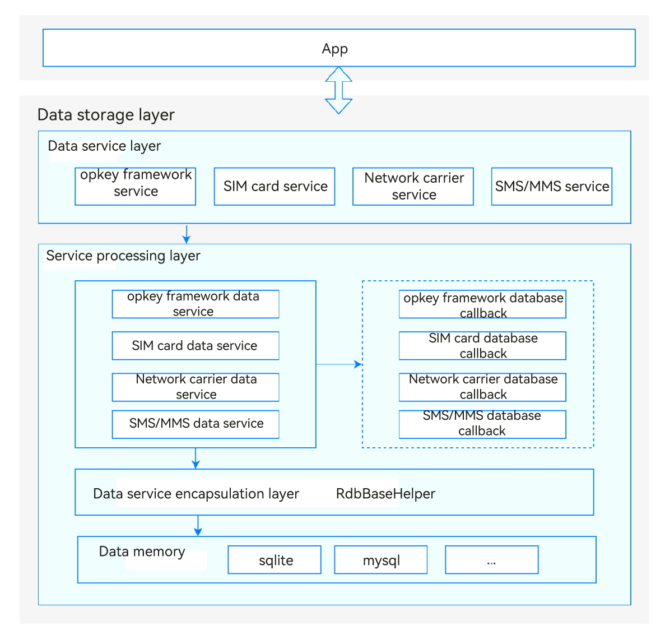This screenshot has width=665, height=644.
Task: Click the horizontal arrow toward the callback group
Action: 339,364
